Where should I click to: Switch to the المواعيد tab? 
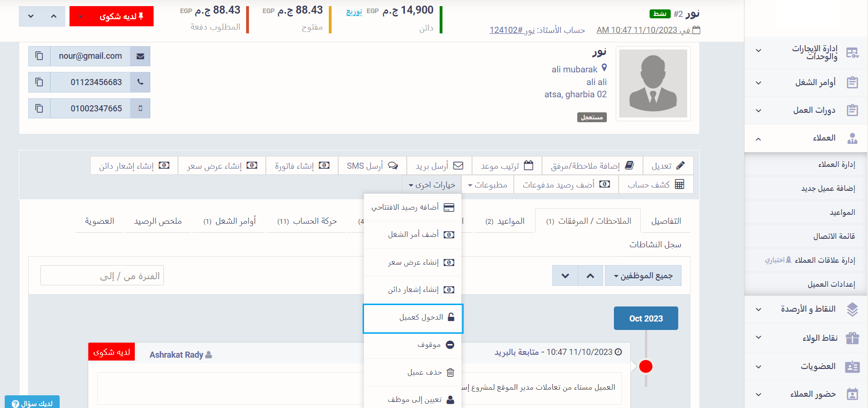(504, 221)
